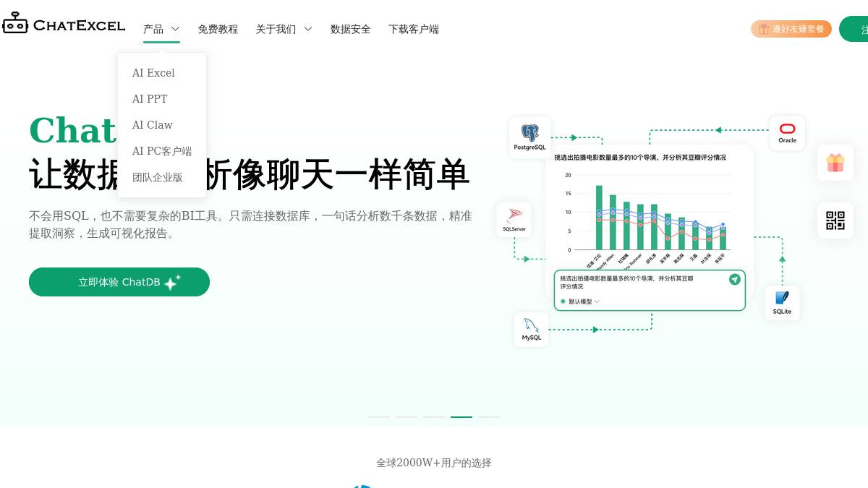Go to second carousel slide indicator

[x=407, y=417]
